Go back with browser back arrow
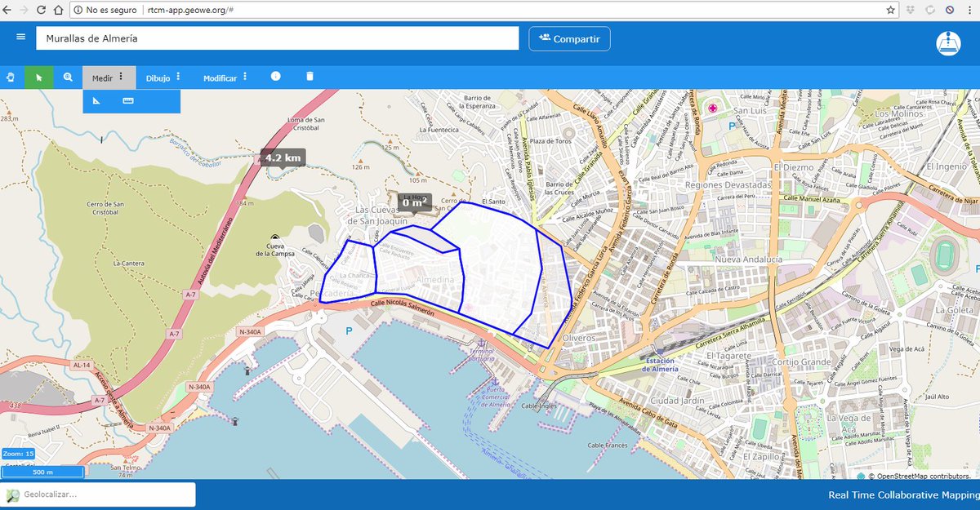This screenshot has width=980, height=510. pyautogui.click(x=7, y=10)
